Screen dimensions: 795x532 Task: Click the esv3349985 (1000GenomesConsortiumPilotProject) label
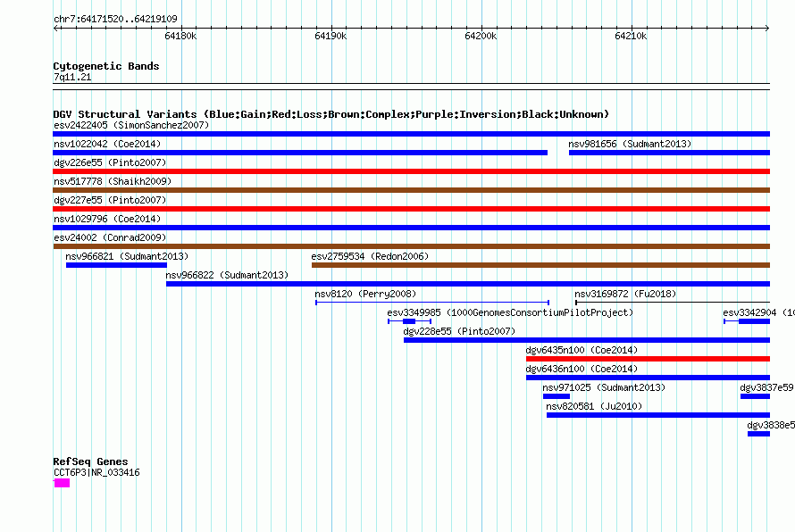pos(510,312)
